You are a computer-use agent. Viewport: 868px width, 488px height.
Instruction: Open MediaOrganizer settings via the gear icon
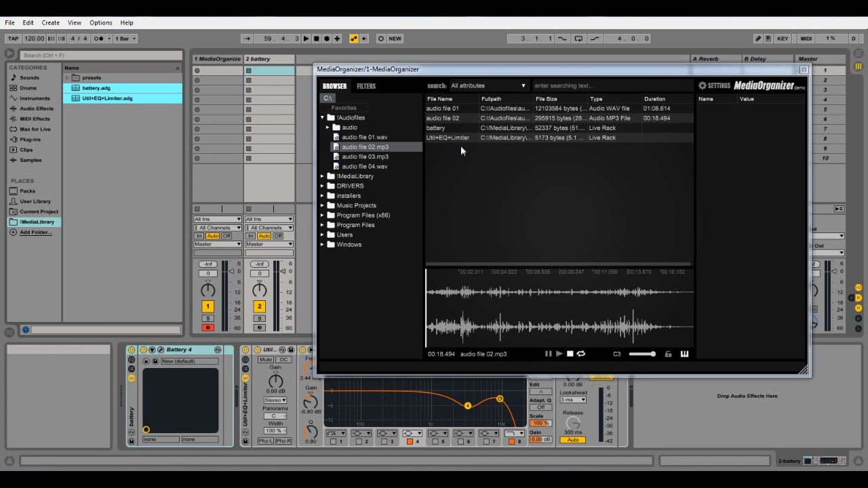tap(703, 85)
